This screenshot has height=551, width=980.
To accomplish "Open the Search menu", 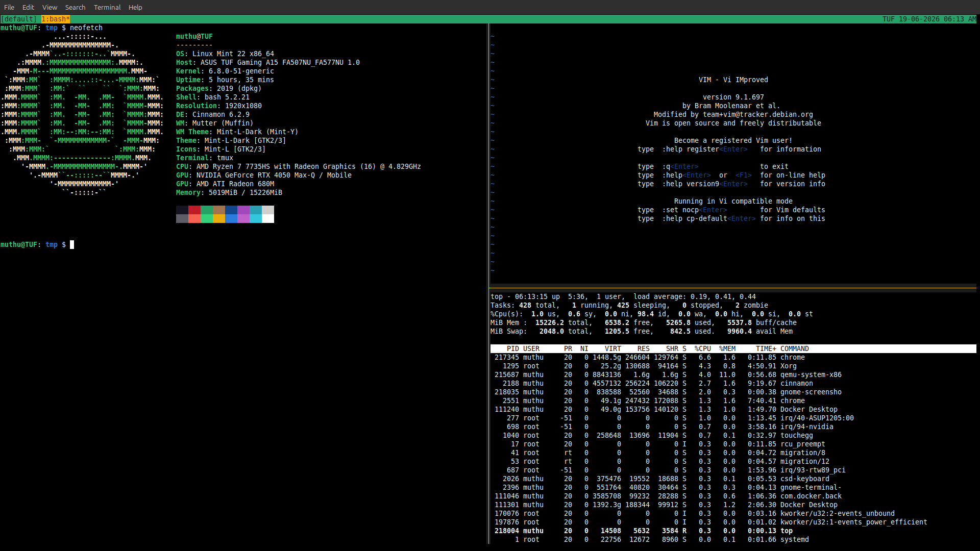I will click(75, 7).
